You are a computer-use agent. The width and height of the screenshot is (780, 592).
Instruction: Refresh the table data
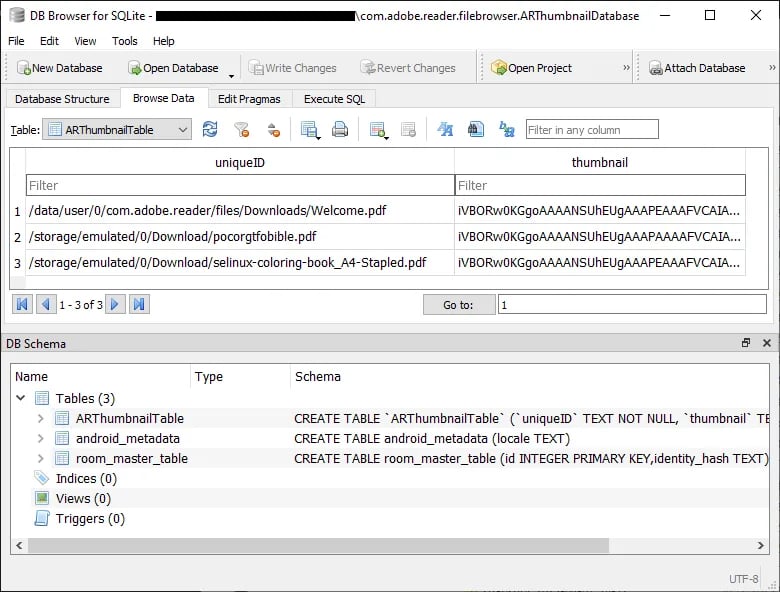[210, 130]
